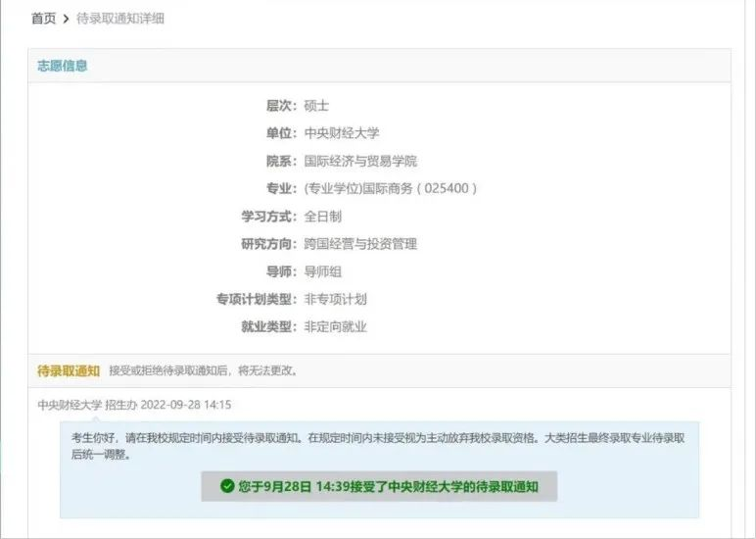Select the 志愿信息 panel header
This screenshot has width=756, height=539.
coord(63,66)
